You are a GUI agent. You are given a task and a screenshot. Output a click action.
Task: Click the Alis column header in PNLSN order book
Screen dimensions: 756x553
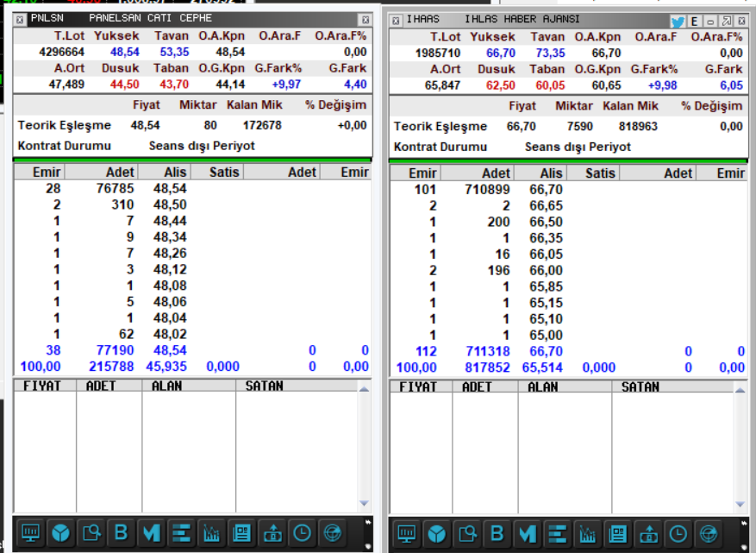[x=165, y=173]
